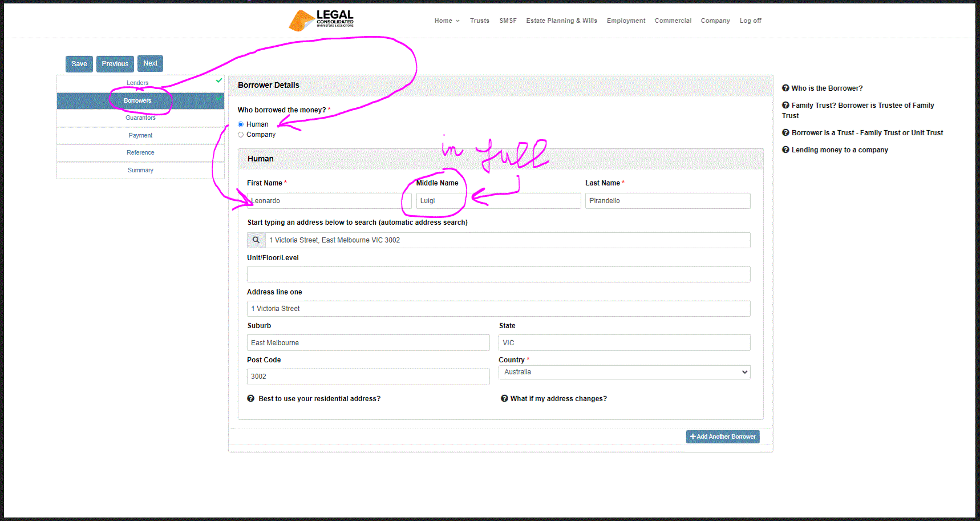The width and height of the screenshot is (980, 521).
Task: Select the Company radio button
Action: pos(241,135)
